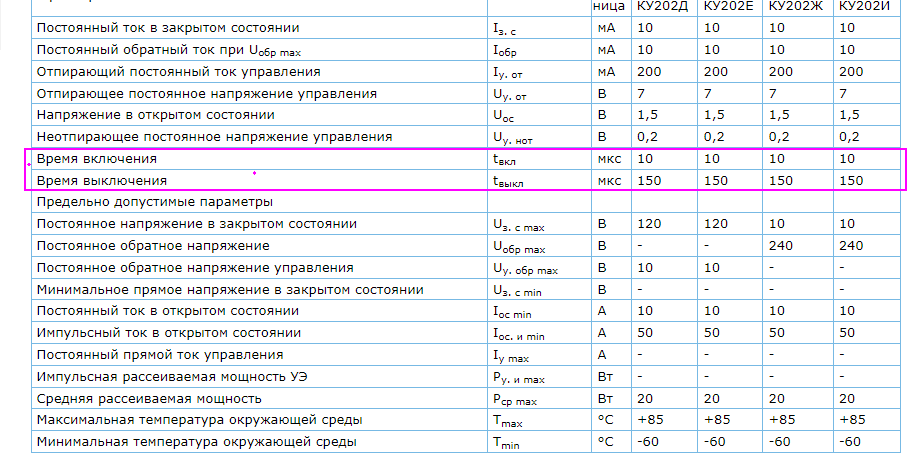924x468 pixels.
Task: Select the Iос.и min symbol cell
Action: click(519, 334)
